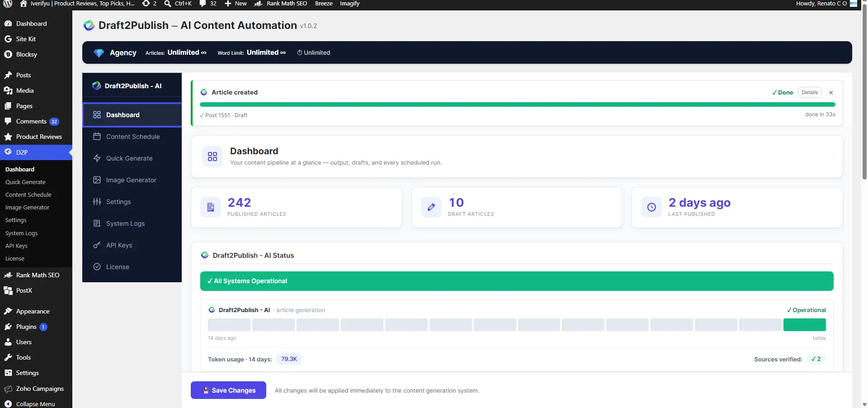868x408 pixels.
Task: View the 32 comments bubble in admin bar
Action: [x=208, y=4]
